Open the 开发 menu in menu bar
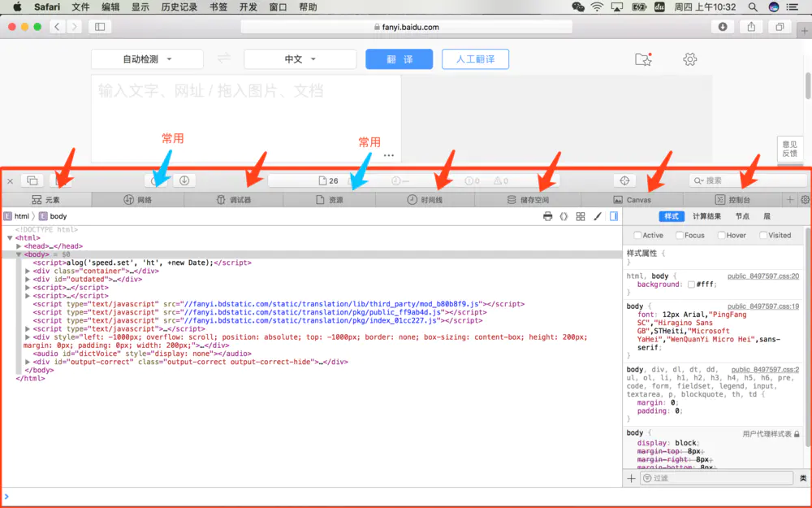This screenshot has width=812, height=508. pos(248,7)
